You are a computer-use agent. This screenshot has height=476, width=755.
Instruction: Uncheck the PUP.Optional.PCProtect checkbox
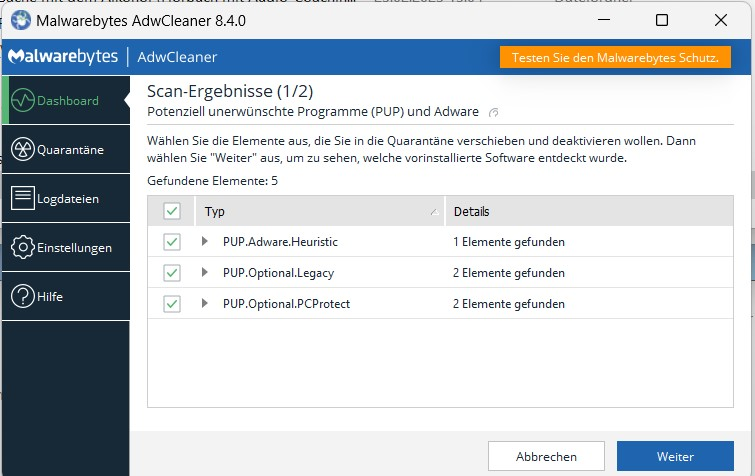tap(172, 304)
